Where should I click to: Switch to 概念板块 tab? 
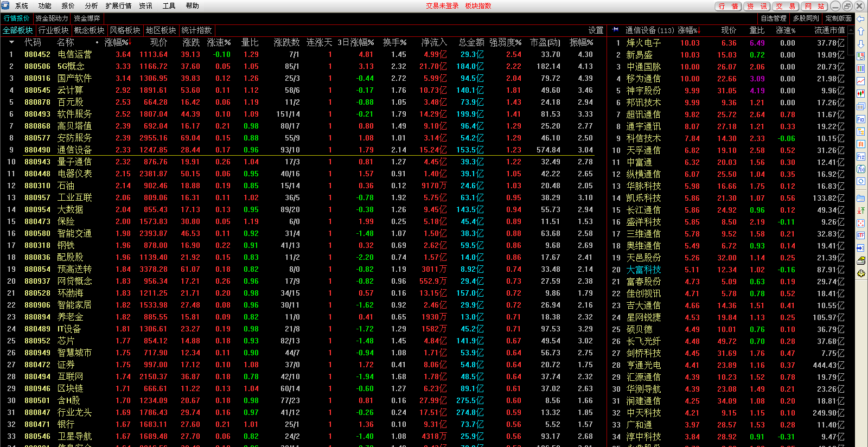(89, 30)
